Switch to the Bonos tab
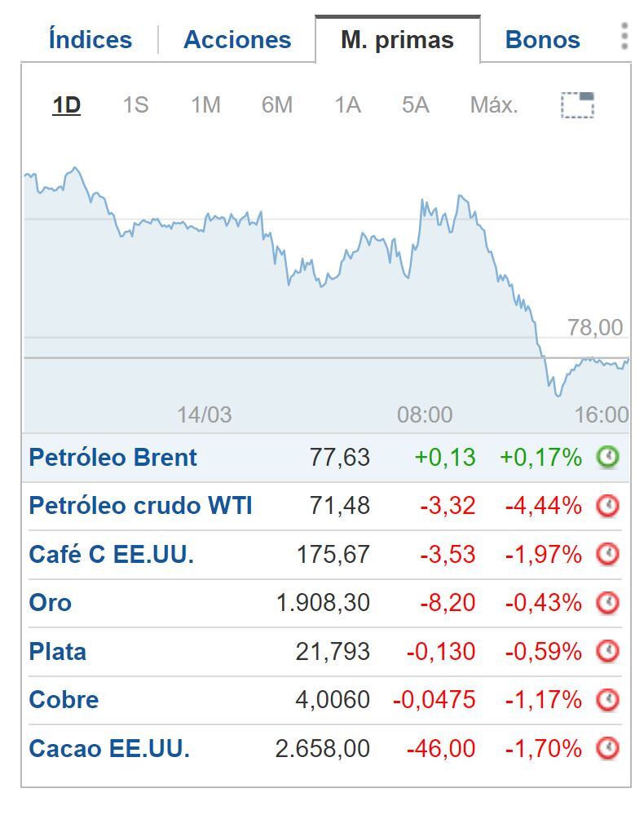The height and width of the screenshot is (815, 644). coord(542,38)
